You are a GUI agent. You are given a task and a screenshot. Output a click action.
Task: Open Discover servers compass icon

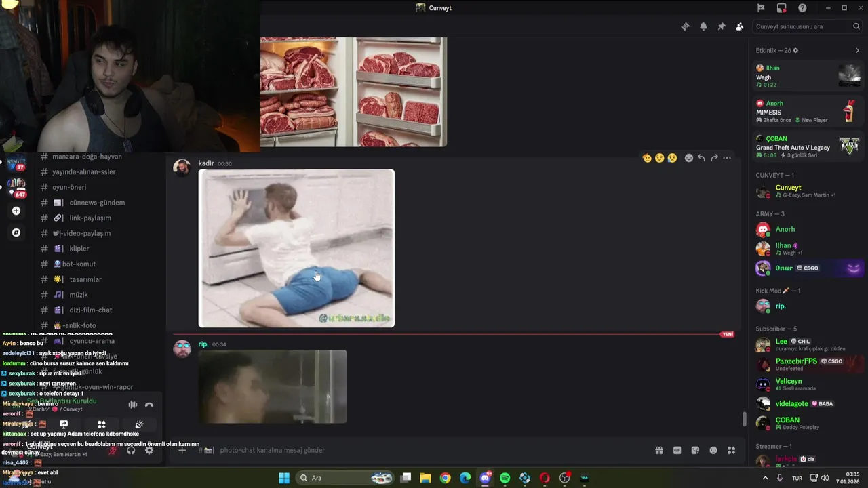point(16,232)
